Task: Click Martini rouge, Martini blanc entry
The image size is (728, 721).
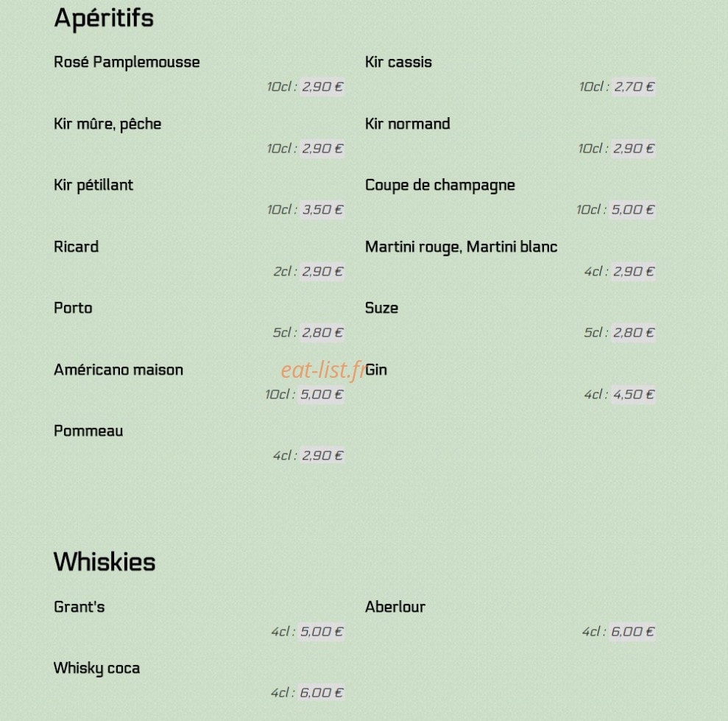Action: coord(461,247)
